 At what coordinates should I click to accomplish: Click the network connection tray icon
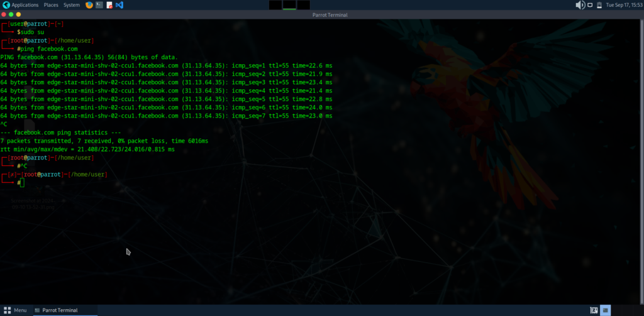[590, 5]
